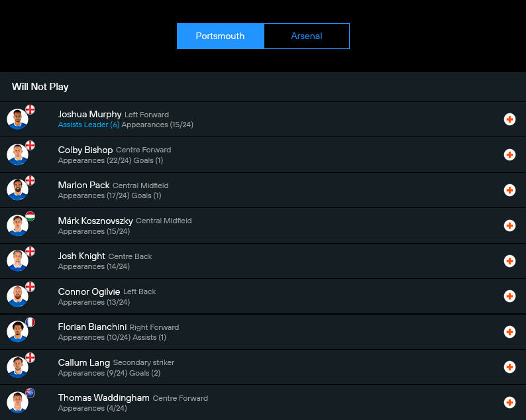The image size is (526, 420).
Task: Click the injury icon for Colby Bishop
Action: point(509,155)
